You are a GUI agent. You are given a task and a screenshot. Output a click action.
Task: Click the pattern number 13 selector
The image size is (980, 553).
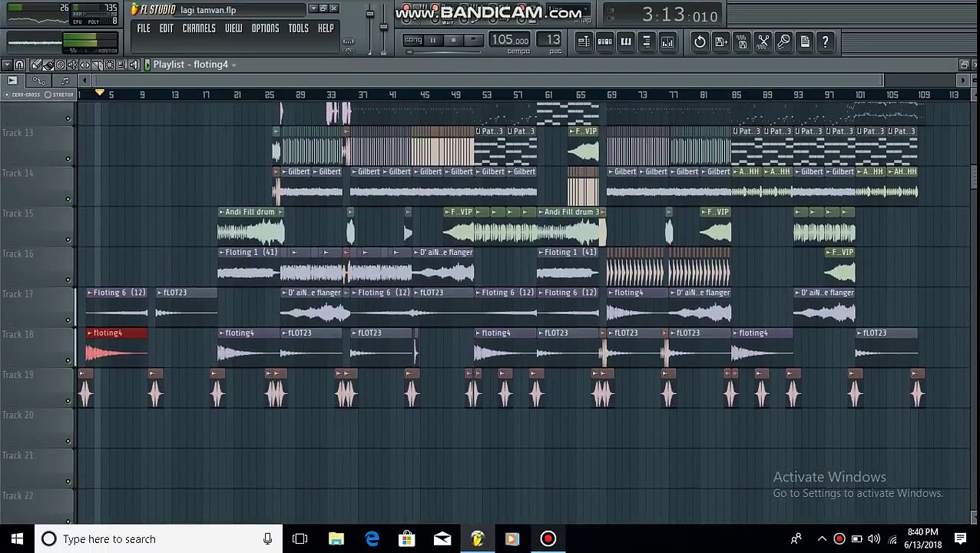click(x=549, y=40)
